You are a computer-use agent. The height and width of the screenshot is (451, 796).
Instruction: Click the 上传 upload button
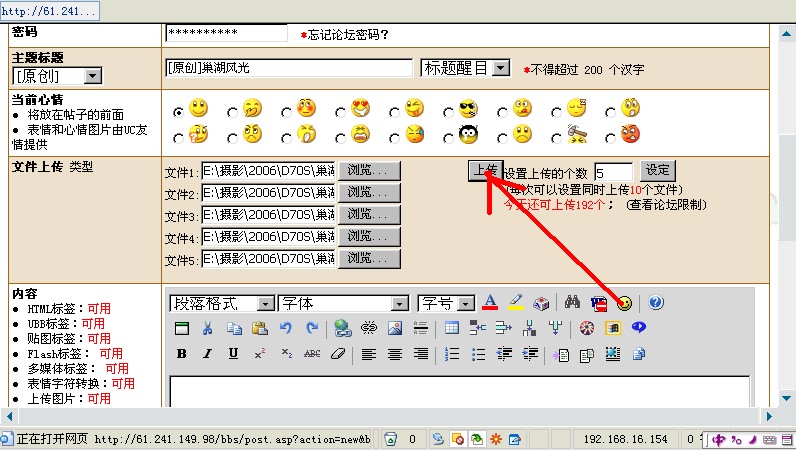(x=484, y=171)
